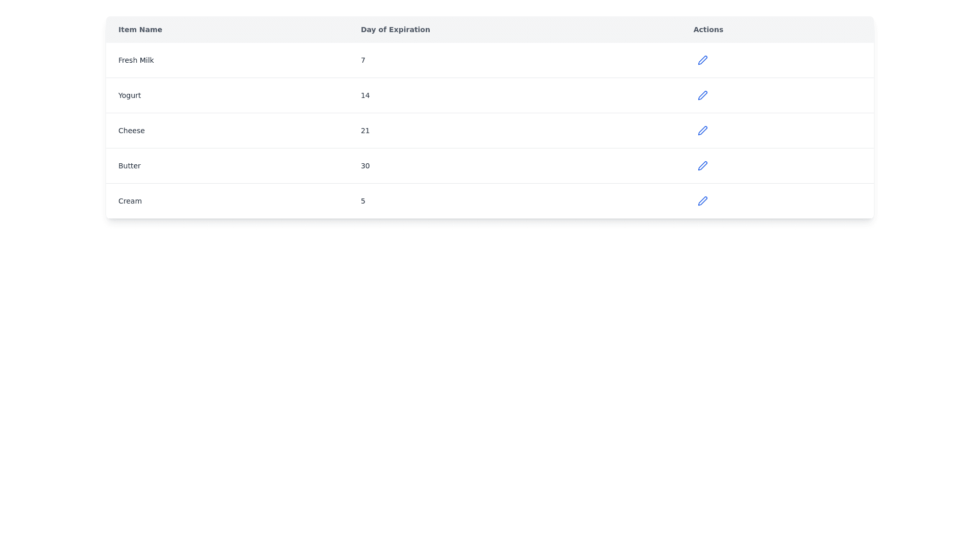The image size is (980, 551).
Task: Click the edit icon for Yogurt
Action: [x=703, y=95]
